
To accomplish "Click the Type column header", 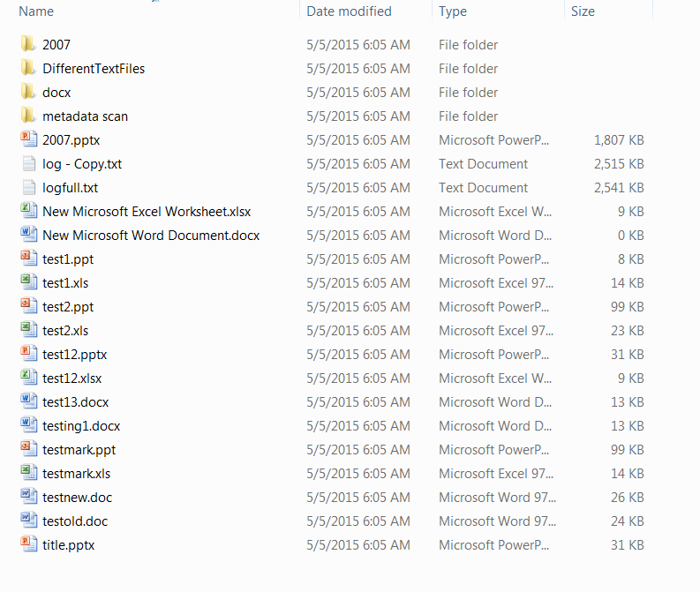I will [x=453, y=11].
